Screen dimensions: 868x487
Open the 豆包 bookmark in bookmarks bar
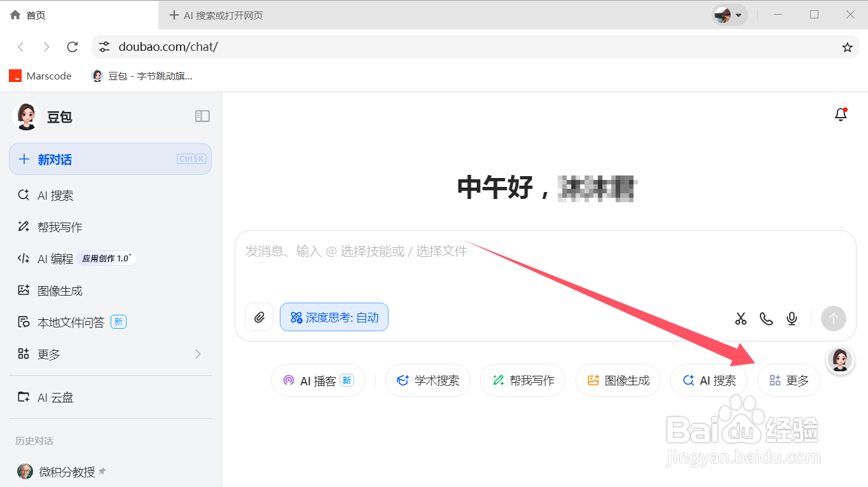(x=142, y=76)
